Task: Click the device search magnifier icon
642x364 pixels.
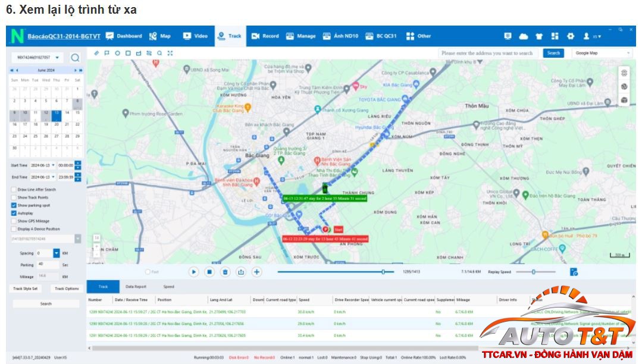Action: 76,58
